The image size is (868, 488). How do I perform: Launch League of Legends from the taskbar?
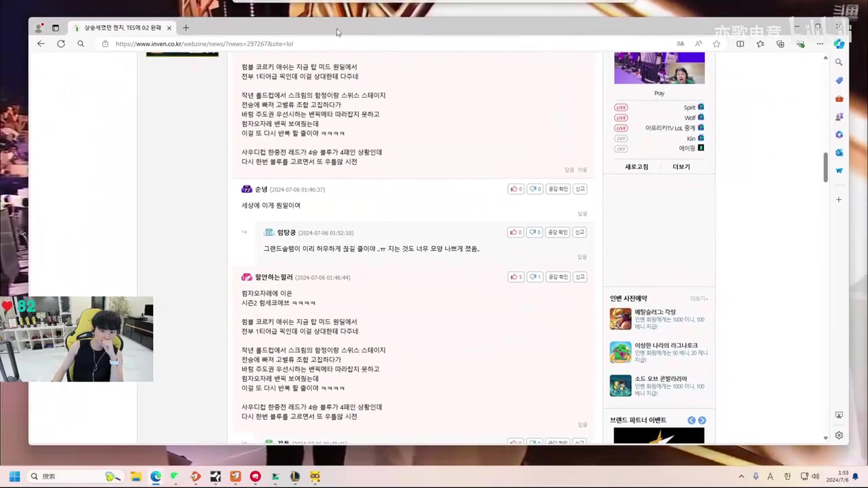(295, 477)
